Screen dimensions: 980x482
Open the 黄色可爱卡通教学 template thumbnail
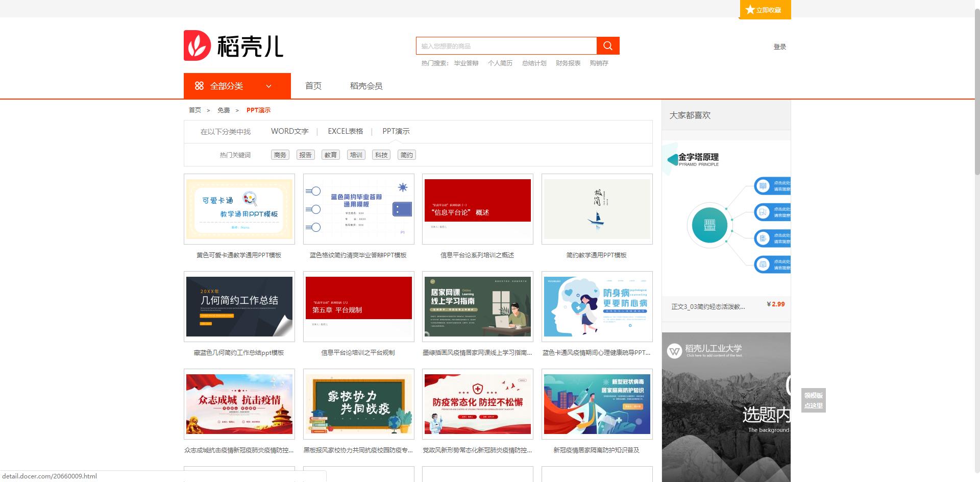239,209
